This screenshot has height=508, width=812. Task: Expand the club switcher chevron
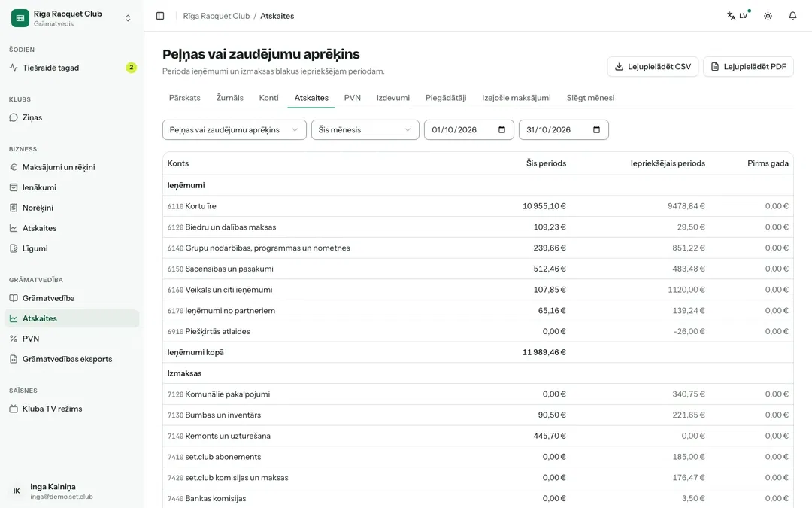tap(128, 18)
